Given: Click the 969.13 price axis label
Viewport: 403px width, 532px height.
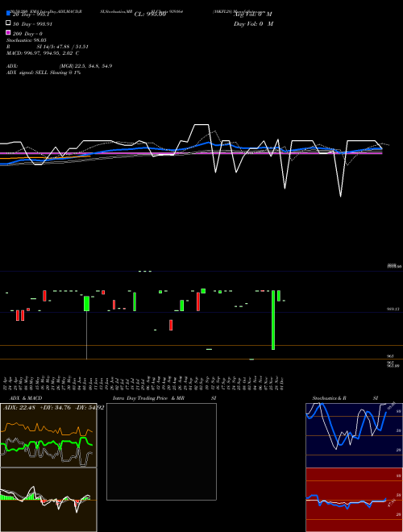Looking at the screenshot, I should point(393,309).
